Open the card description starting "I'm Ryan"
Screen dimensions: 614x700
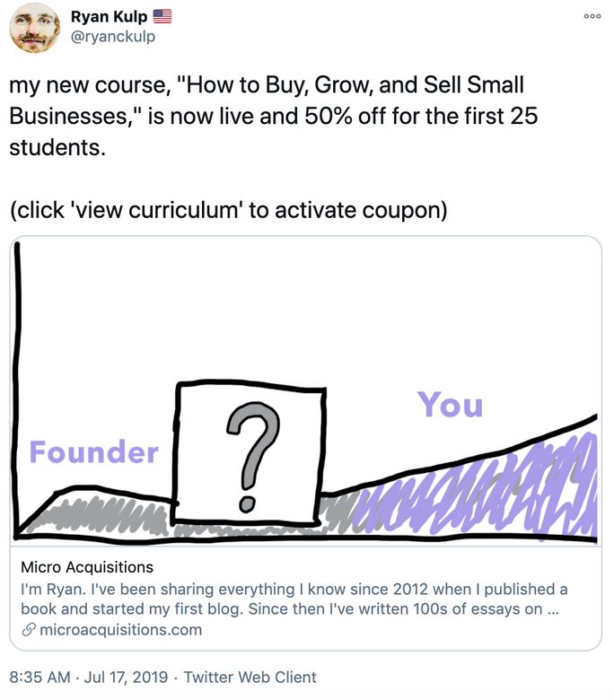coord(294,599)
